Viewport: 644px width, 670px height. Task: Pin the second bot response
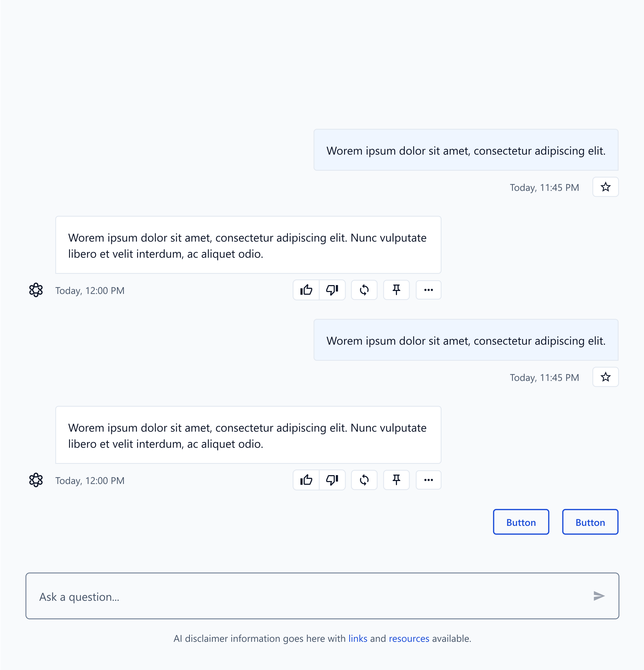coord(396,480)
